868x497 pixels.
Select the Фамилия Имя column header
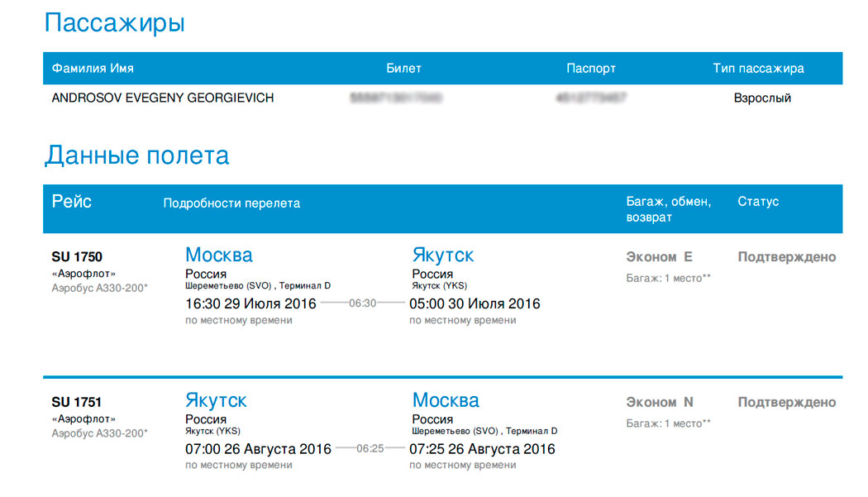(93, 68)
